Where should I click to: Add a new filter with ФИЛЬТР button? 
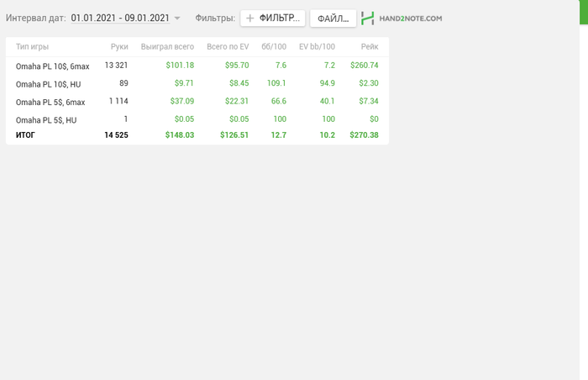click(273, 18)
